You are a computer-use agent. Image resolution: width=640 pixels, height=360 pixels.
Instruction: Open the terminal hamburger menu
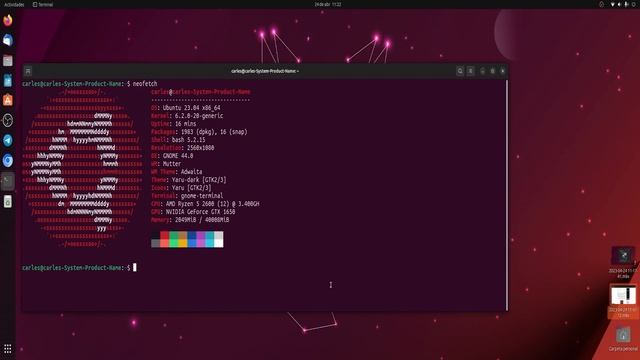pyautogui.click(x=471, y=71)
